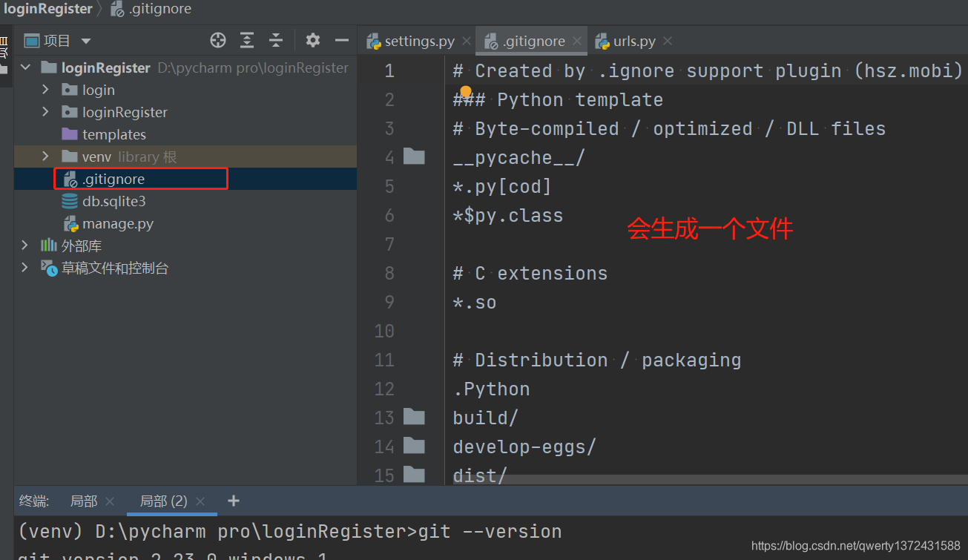Click the *.py[cod] line
Viewport: 968px width, 560px height.
point(502,186)
